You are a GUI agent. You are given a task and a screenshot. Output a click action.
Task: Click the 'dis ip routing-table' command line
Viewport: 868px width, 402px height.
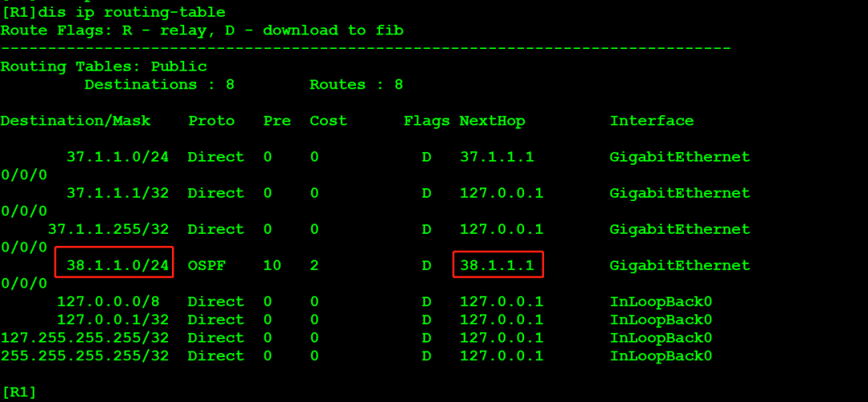coord(113,12)
